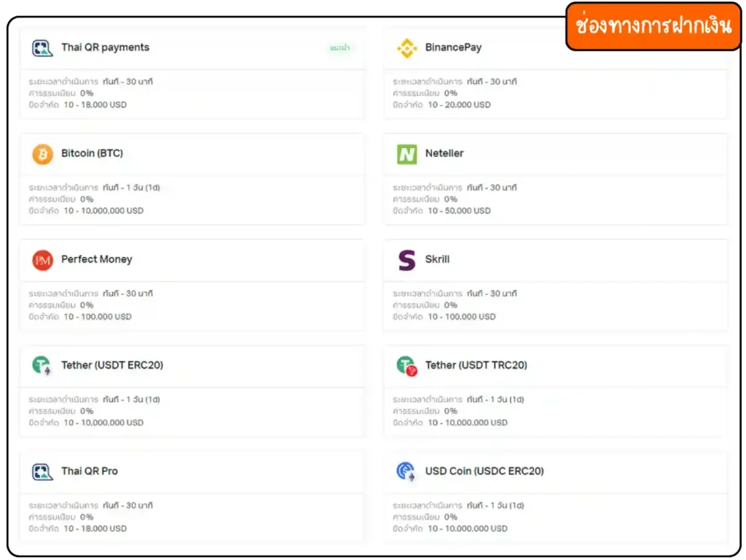Select the purple Skrill icon

(407, 260)
